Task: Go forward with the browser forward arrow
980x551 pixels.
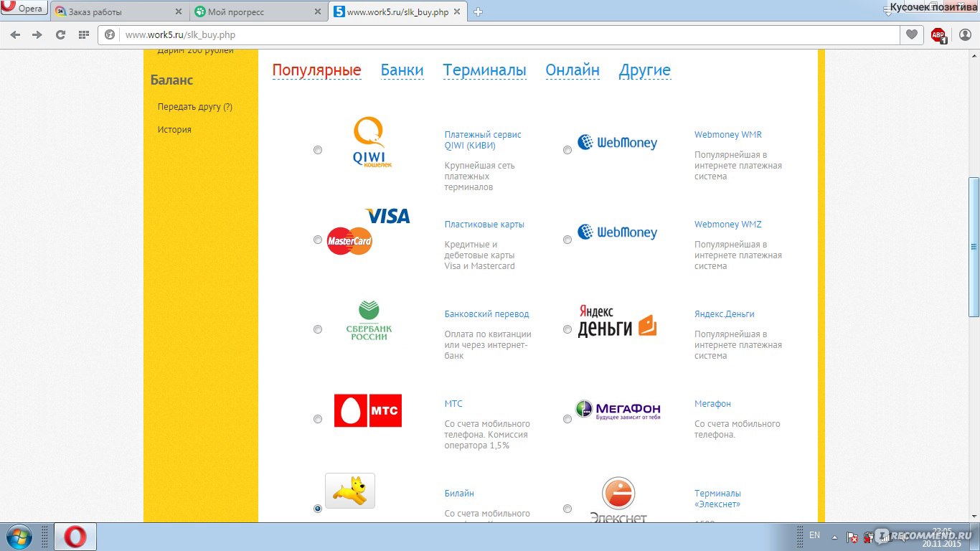Action: pos(37,34)
